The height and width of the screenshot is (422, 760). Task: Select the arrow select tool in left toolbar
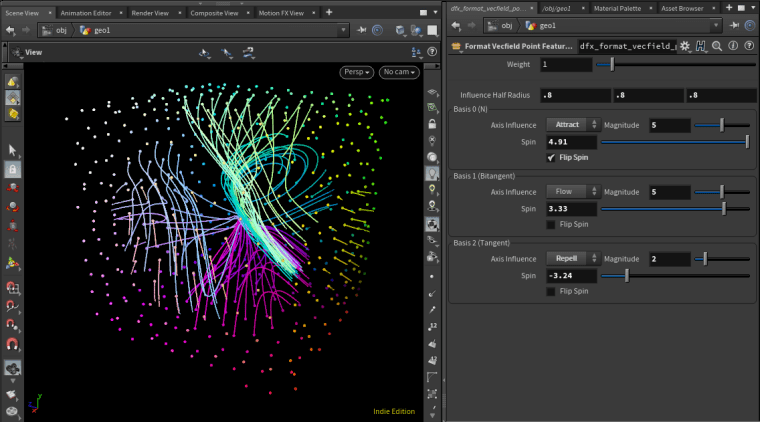13,150
